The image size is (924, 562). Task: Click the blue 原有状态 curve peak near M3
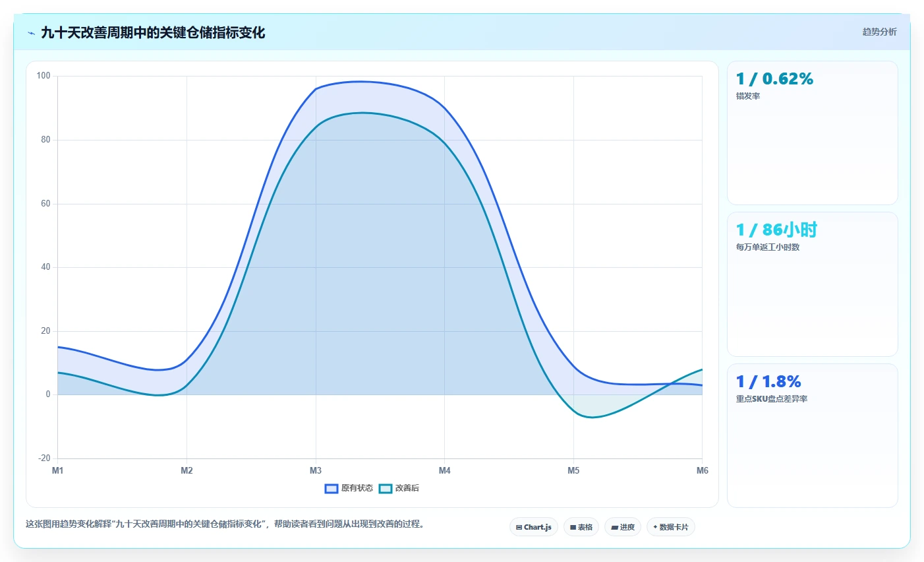[x=359, y=82]
